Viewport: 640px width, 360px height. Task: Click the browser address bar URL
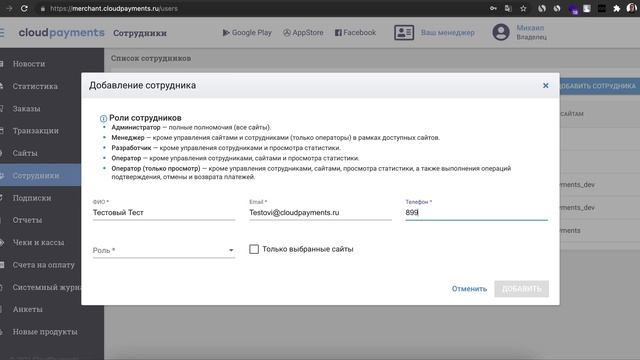pos(114,9)
